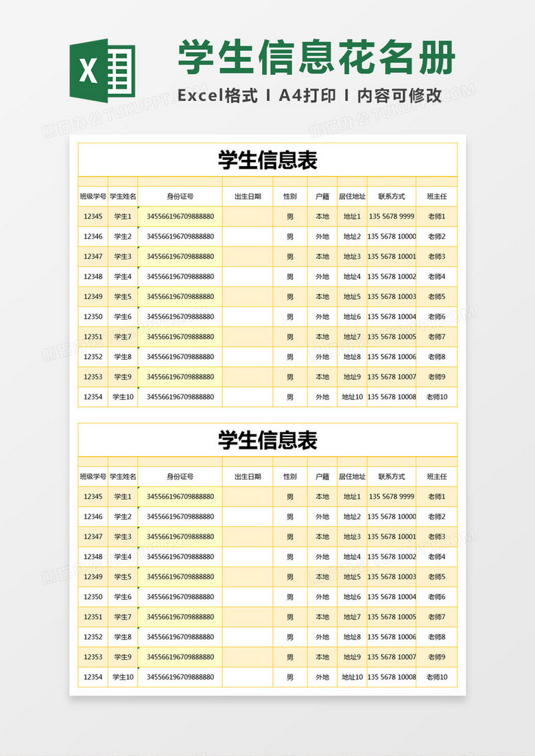Image resolution: width=535 pixels, height=756 pixels.
Task: Select the 男 cell in bottom table's 学生8 row
Action: click(x=290, y=637)
